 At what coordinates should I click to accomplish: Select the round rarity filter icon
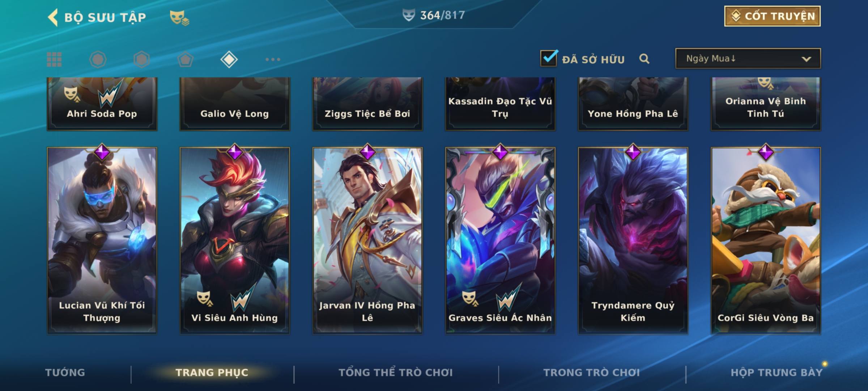98,59
